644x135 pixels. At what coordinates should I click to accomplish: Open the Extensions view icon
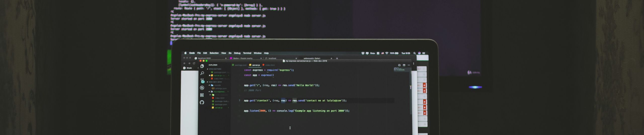(x=202, y=95)
